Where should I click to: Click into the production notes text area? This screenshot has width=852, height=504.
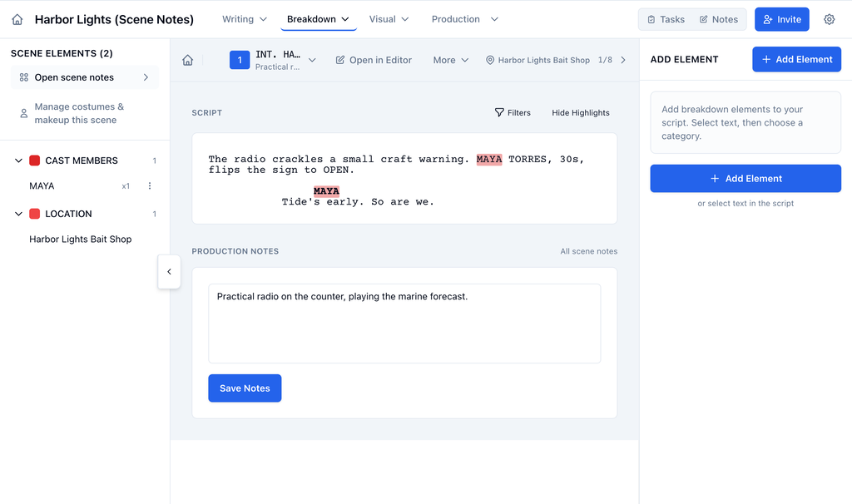404,324
